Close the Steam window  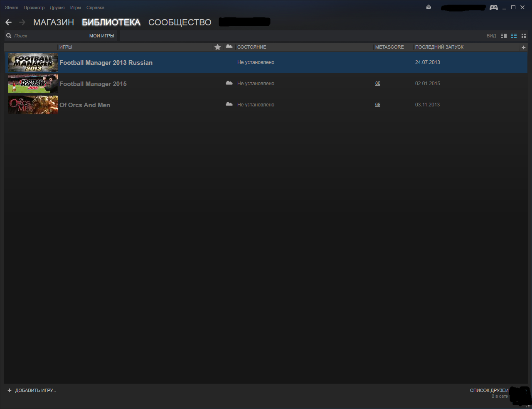click(x=522, y=7)
